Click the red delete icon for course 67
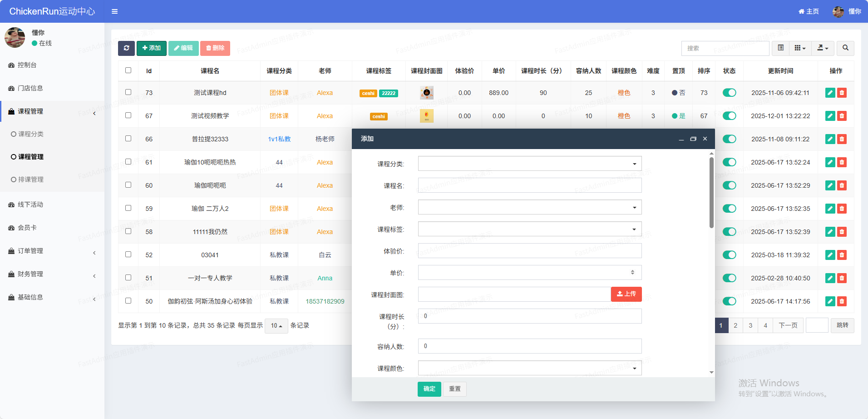 (842, 116)
